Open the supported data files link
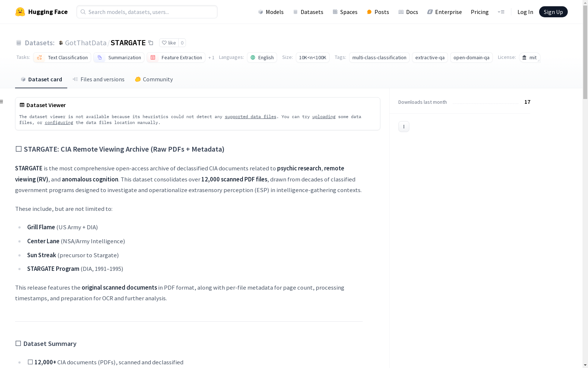 pos(251,117)
